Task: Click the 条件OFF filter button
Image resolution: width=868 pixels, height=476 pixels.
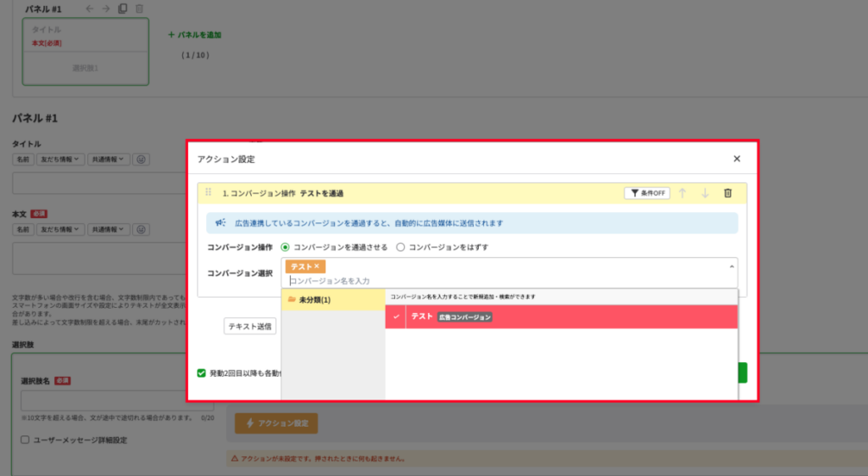Action: [647, 193]
